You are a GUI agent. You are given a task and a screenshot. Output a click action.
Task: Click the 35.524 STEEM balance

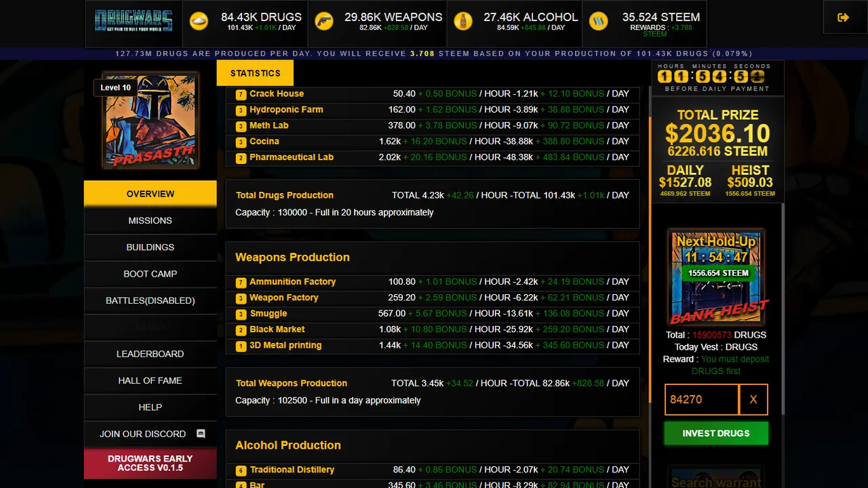coord(660,17)
